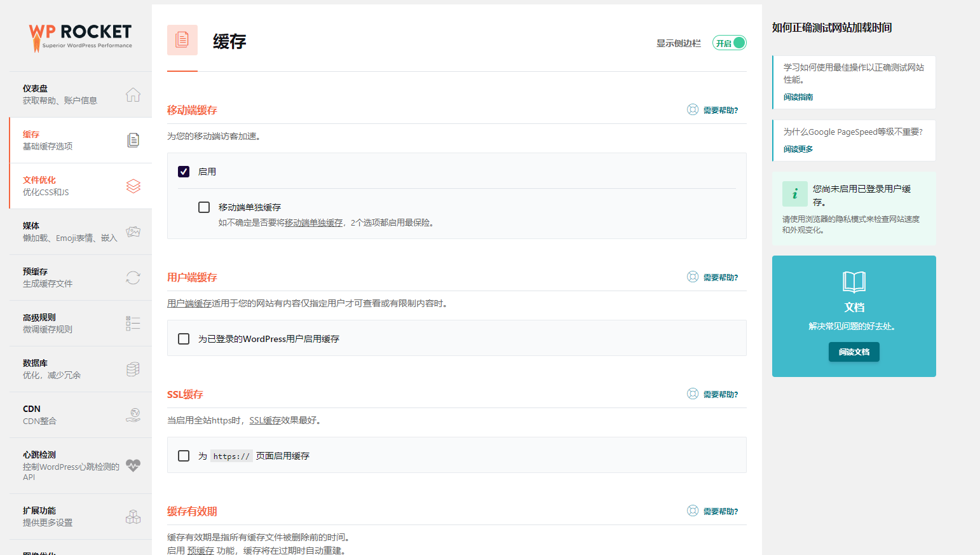The image size is (980, 555).
Task: Select the database icon beside 数据库
Action: [x=133, y=369]
